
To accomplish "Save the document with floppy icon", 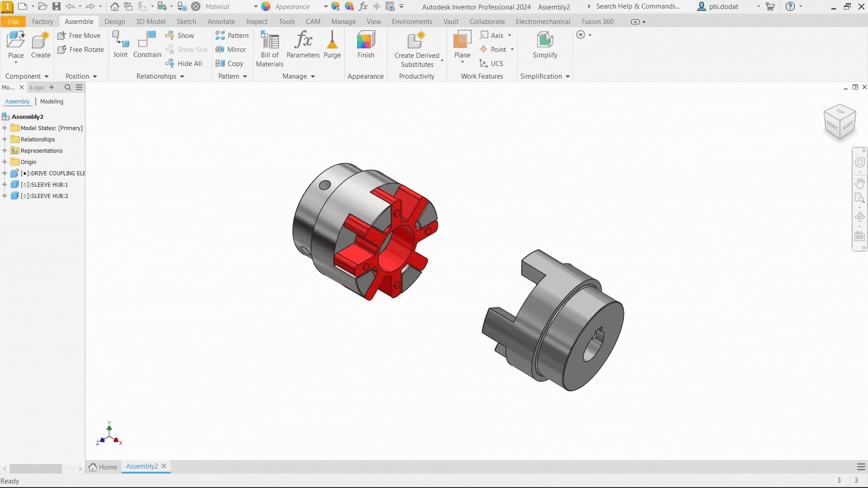I will pos(57,6).
